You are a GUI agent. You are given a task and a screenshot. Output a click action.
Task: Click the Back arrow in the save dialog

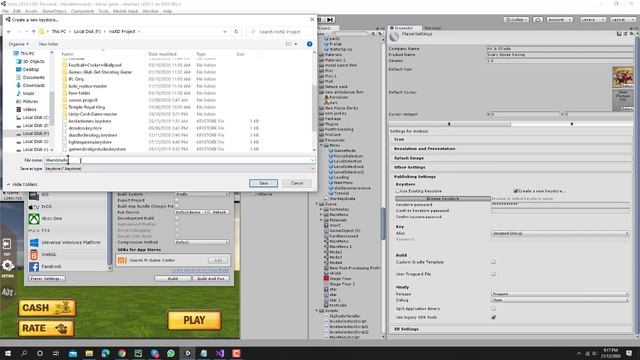coord(9,31)
